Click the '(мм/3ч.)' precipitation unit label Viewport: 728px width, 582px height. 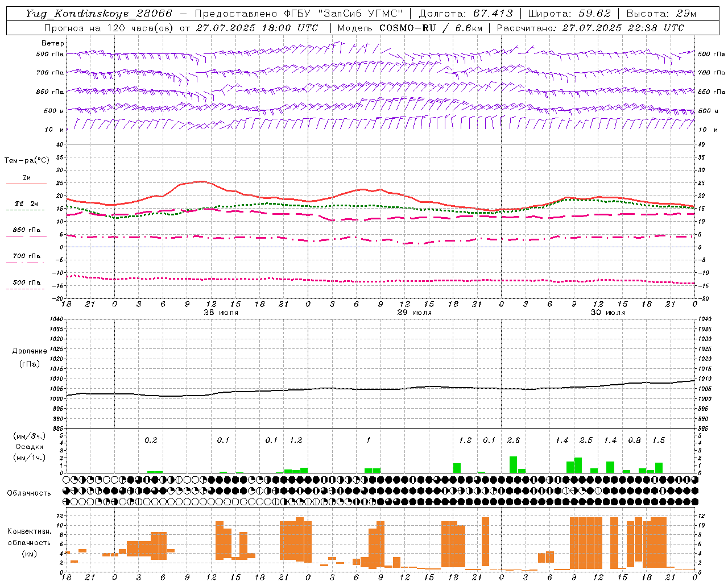click(30, 436)
